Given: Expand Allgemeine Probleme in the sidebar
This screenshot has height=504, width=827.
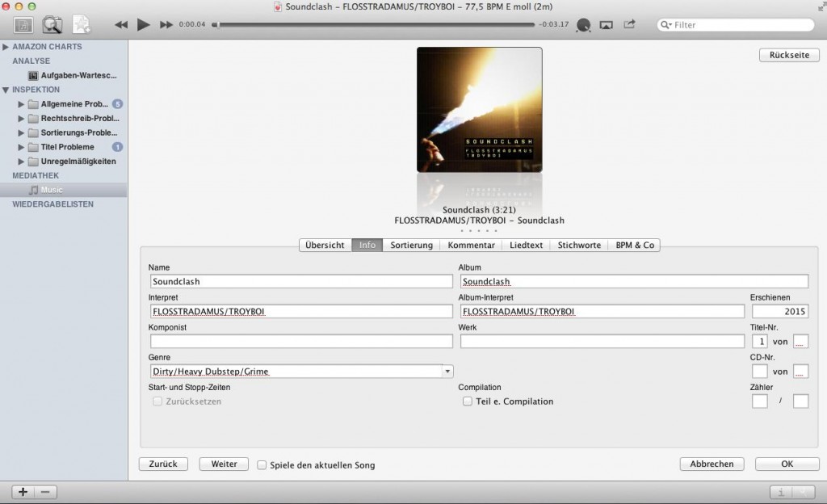Looking at the screenshot, I should (21, 103).
